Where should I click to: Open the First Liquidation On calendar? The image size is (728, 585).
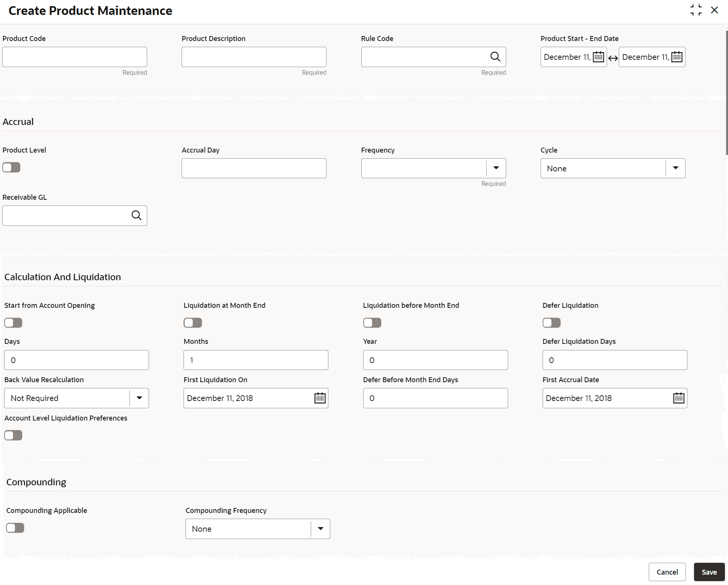pos(320,398)
